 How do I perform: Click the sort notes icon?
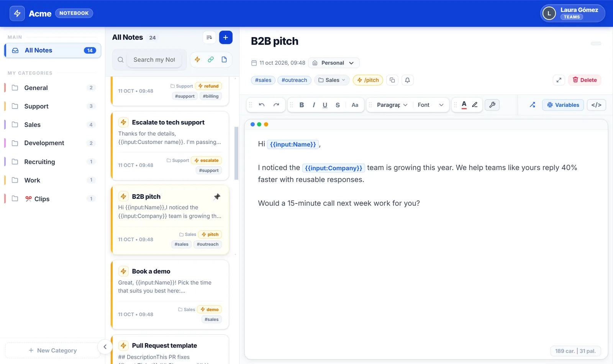[209, 38]
